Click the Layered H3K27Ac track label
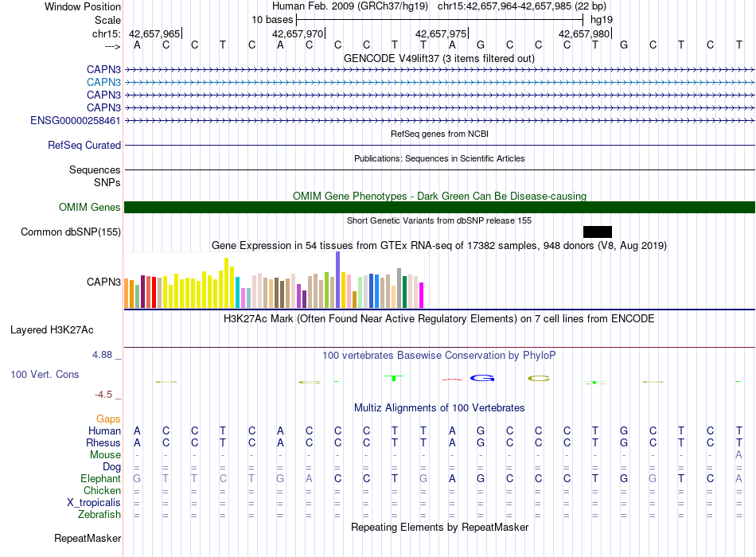Image resolution: width=756 pixels, height=557 pixels. pyautogui.click(x=52, y=330)
